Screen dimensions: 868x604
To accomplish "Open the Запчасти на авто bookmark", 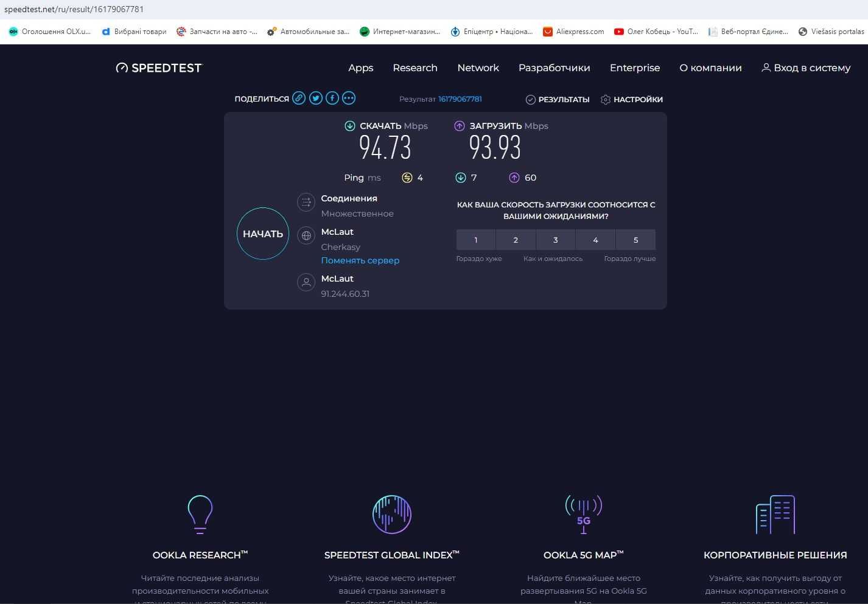I will click(217, 32).
